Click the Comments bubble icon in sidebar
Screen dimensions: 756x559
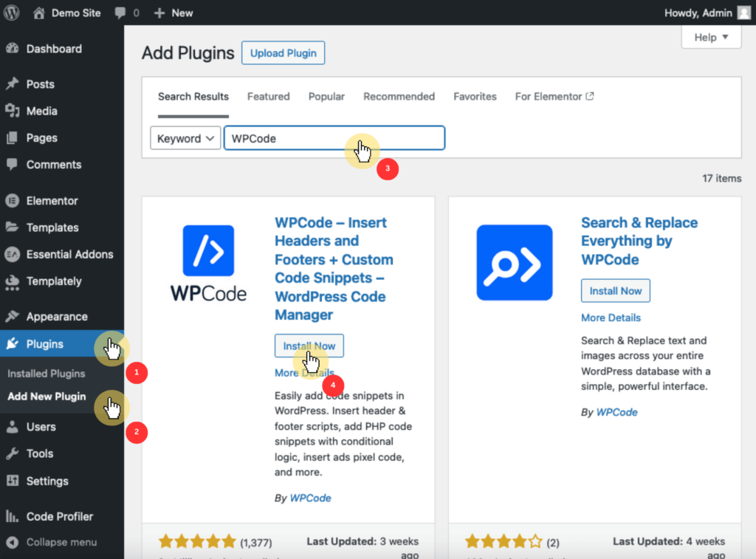tap(13, 165)
